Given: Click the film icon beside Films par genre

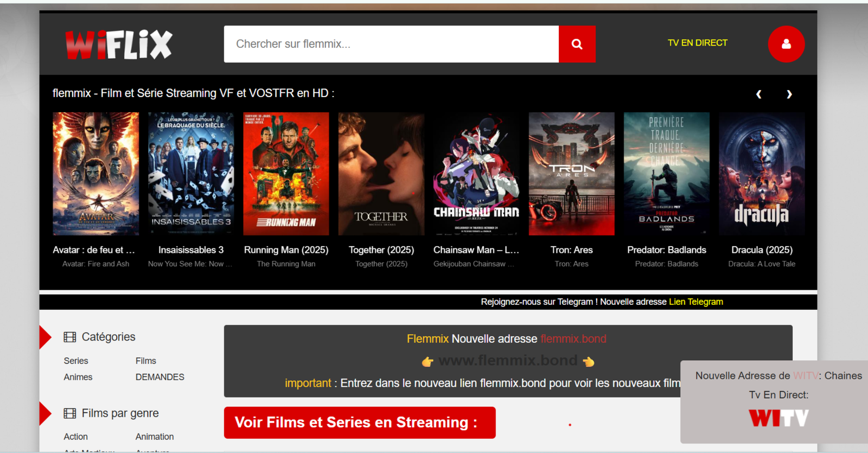Looking at the screenshot, I should pyautogui.click(x=70, y=413).
